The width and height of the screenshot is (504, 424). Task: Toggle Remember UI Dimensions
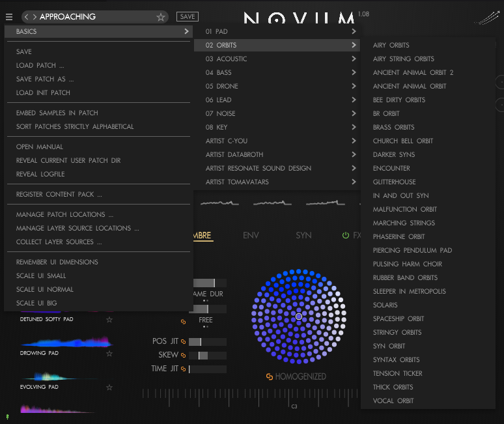(98, 262)
